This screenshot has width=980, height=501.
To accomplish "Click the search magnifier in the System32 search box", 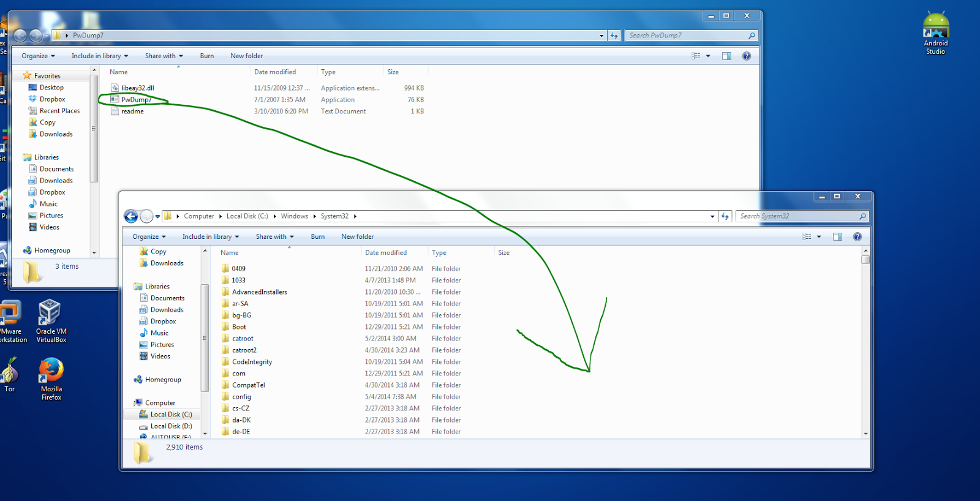I will 862,216.
